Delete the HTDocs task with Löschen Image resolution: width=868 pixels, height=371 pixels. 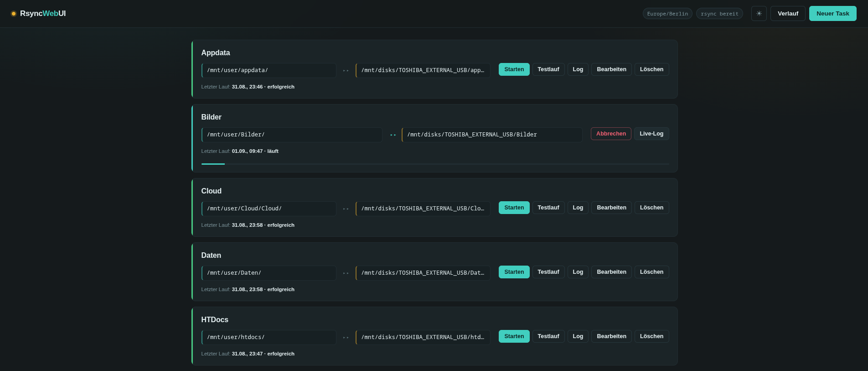[x=651, y=336]
